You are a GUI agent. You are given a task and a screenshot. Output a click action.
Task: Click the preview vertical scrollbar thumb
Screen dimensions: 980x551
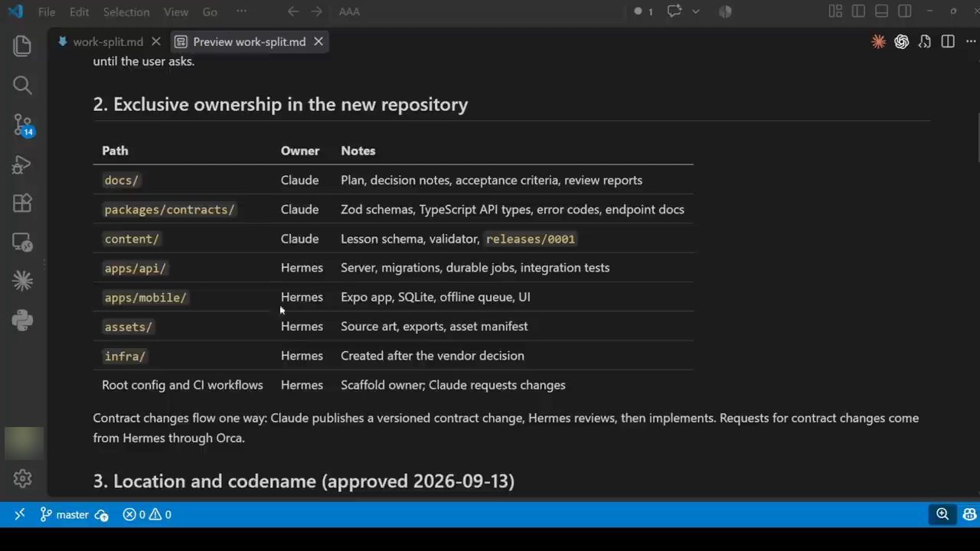pos(977,138)
